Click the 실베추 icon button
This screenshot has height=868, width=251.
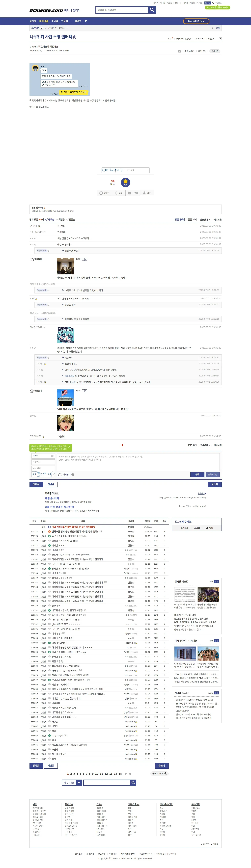coord(104,193)
